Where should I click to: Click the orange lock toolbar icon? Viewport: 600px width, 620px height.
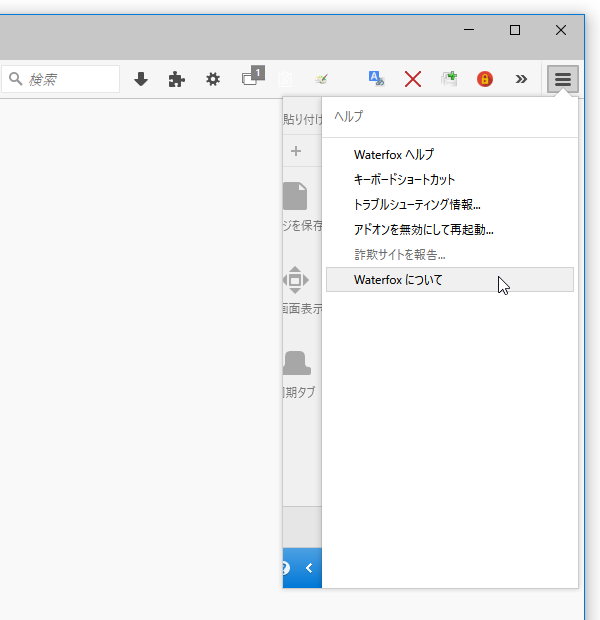coord(485,79)
